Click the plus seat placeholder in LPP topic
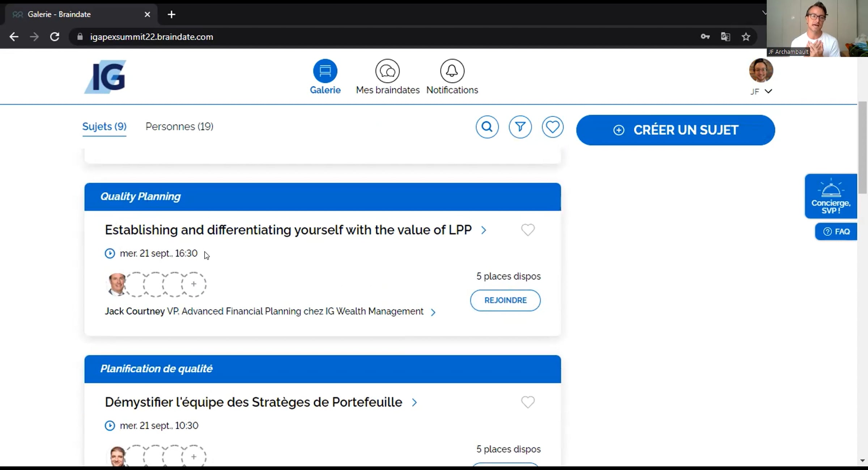This screenshot has width=868, height=470. pos(193,284)
